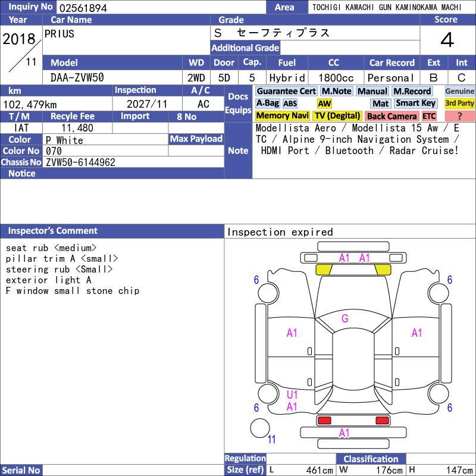Click the yellow AW badge

(324, 104)
